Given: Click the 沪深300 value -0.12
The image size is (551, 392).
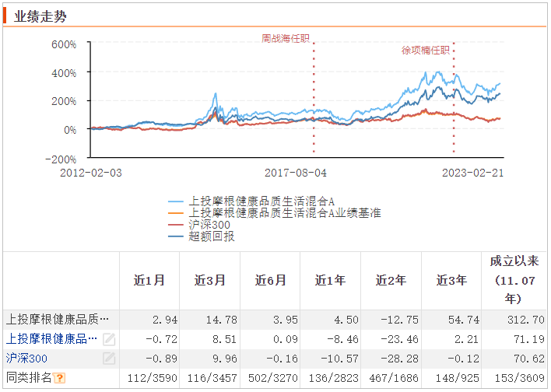Looking at the screenshot, I should click(463, 359).
